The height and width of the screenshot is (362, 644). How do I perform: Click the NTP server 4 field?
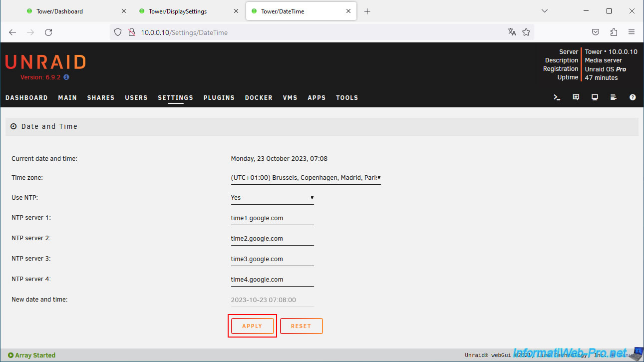click(x=272, y=280)
